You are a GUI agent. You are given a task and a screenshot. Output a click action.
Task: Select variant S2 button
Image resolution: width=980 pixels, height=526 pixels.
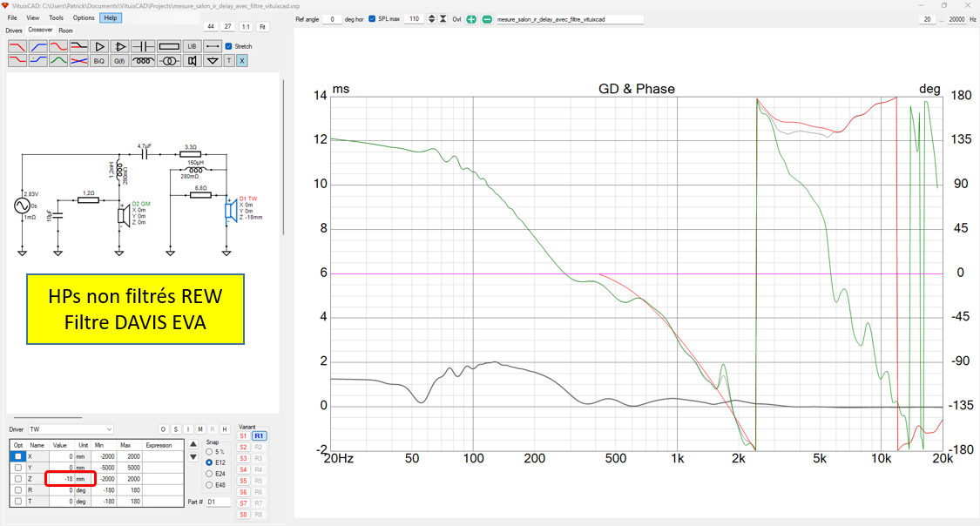pos(243,447)
